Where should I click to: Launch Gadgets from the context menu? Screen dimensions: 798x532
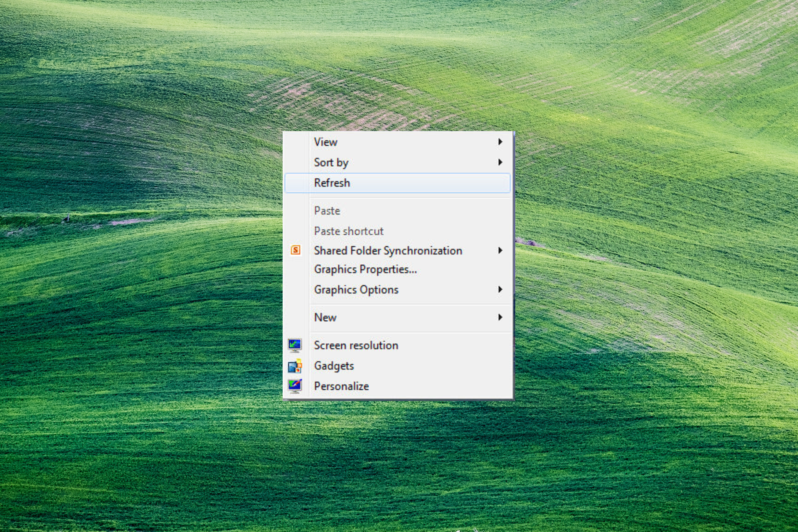(398, 366)
